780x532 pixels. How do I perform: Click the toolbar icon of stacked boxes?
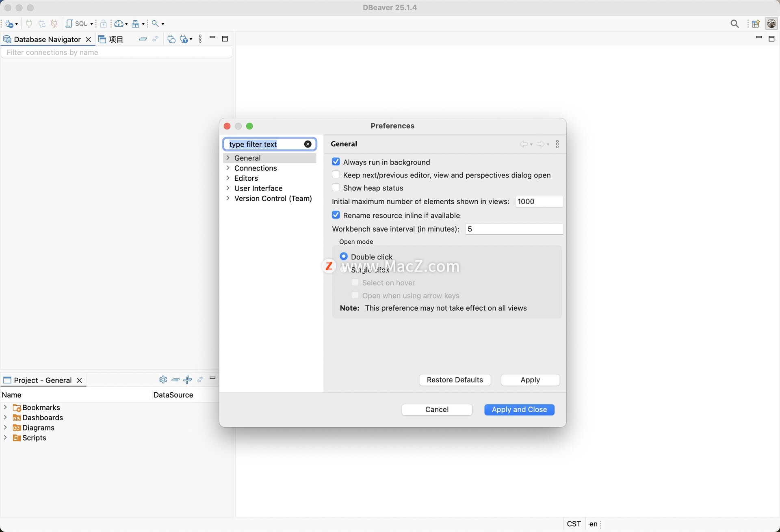136,24
